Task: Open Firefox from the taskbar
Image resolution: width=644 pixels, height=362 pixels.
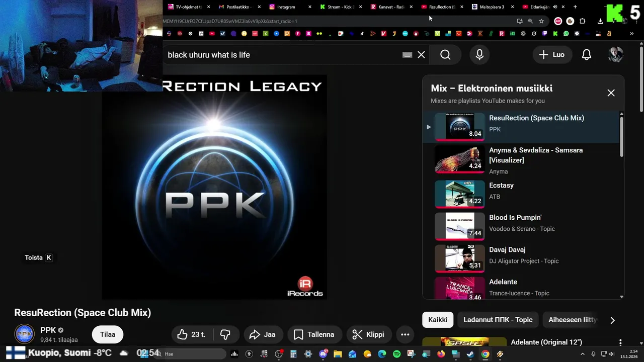Action: [x=441, y=354]
